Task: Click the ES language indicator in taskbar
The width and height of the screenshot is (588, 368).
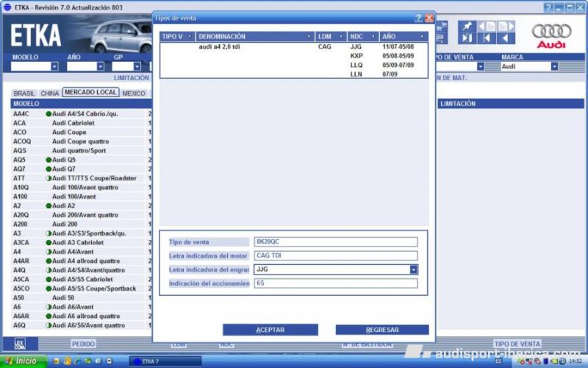Action: (x=498, y=361)
